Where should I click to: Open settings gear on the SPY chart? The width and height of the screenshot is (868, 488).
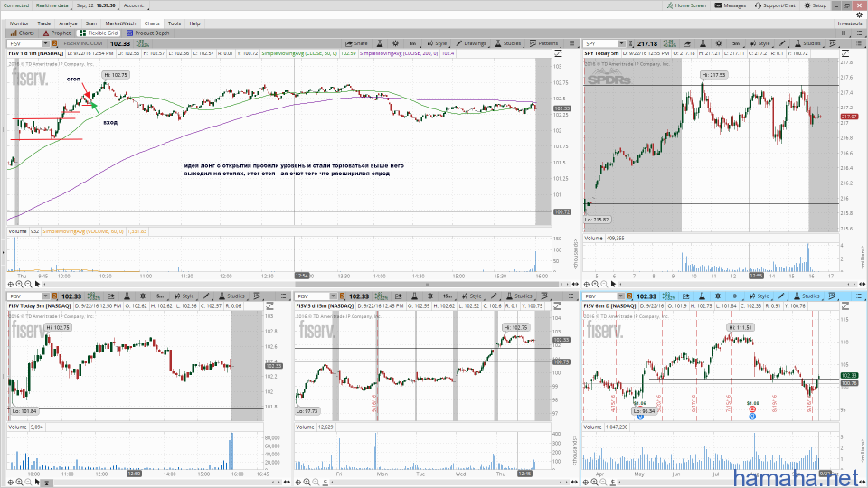click(x=719, y=43)
